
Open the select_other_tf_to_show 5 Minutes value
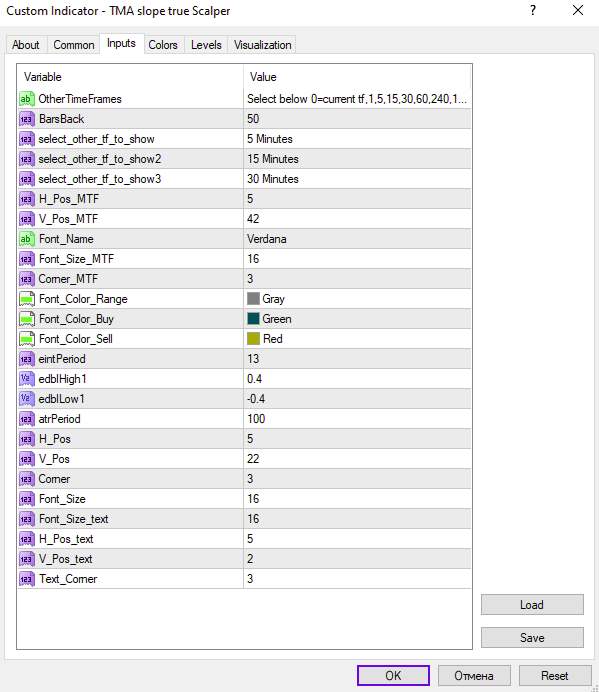[x=357, y=139]
